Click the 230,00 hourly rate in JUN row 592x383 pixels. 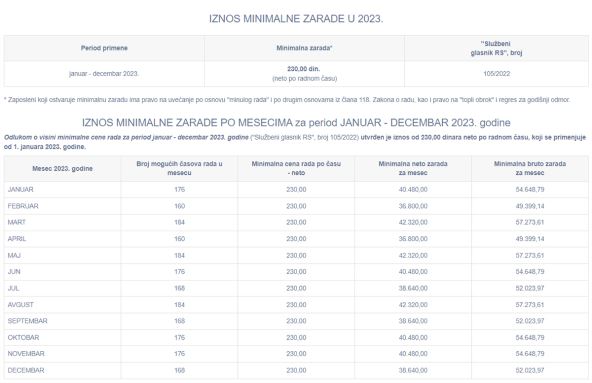(296, 272)
